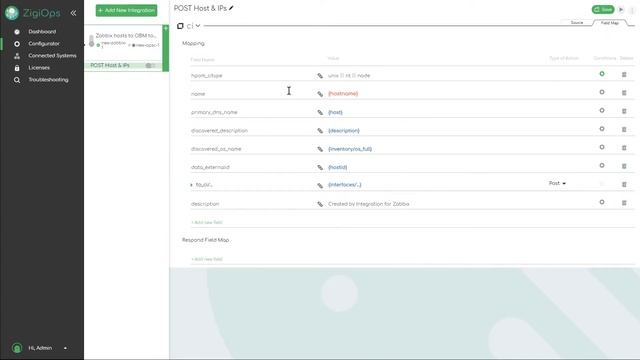The image size is (640, 360).
Task: Edit the POST Host & IPs title
Action: pyautogui.click(x=231, y=8)
